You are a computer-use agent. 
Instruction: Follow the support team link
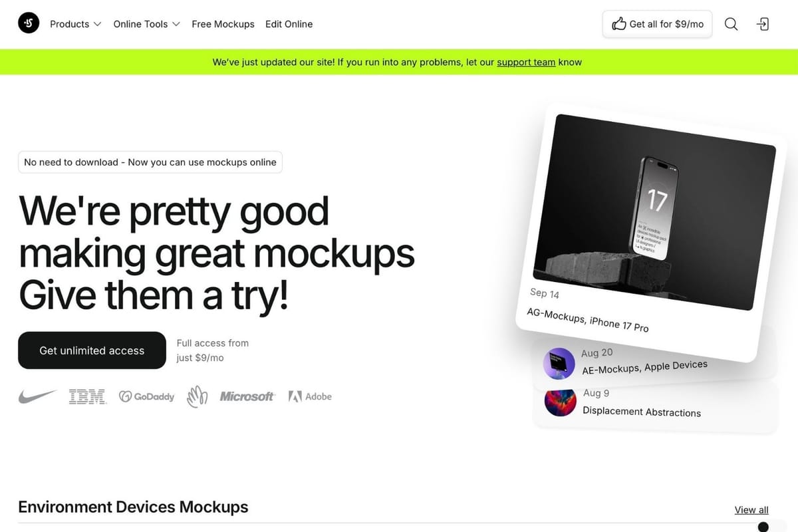(525, 62)
